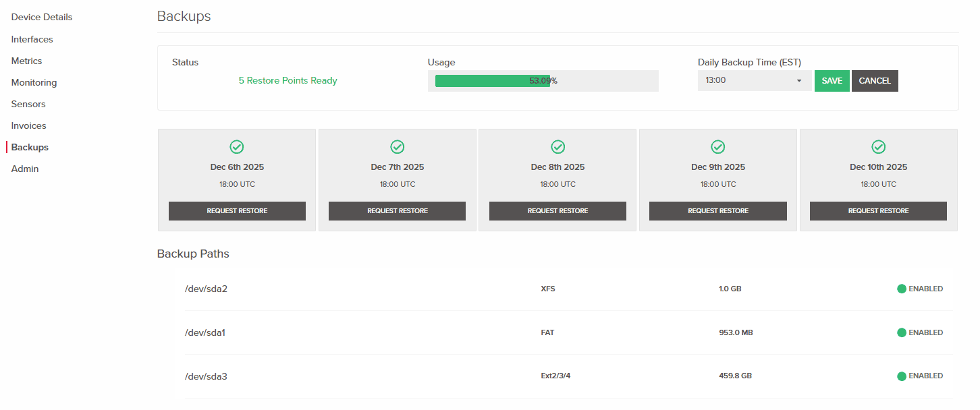Click the Dec 8th 2025 backup status checkmark
The height and width of the screenshot is (410, 980).
pyautogui.click(x=557, y=146)
